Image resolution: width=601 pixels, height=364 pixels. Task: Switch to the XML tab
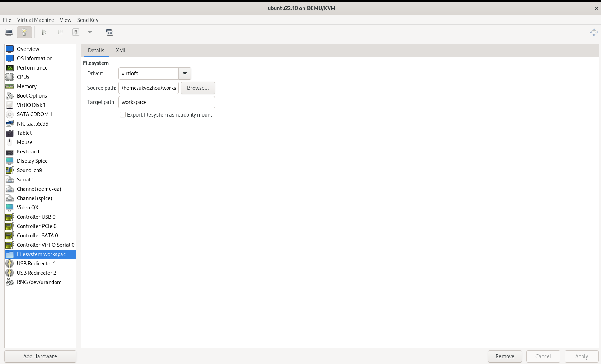click(121, 51)
